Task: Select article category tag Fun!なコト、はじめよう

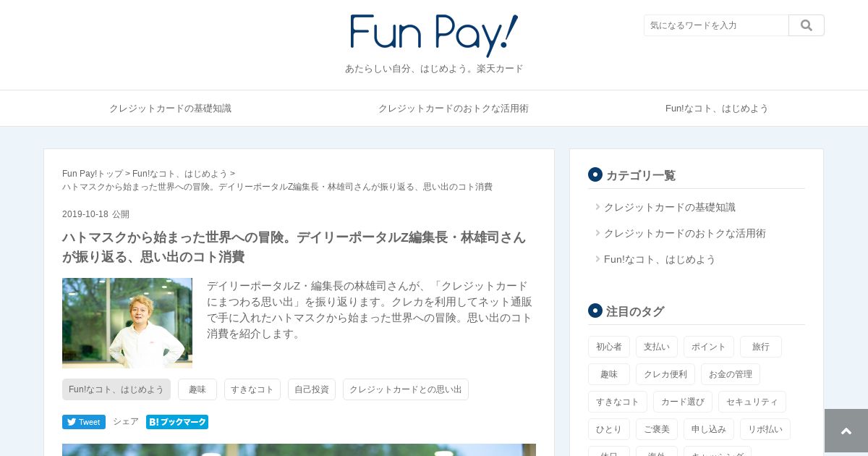Action: pos(116,389)
